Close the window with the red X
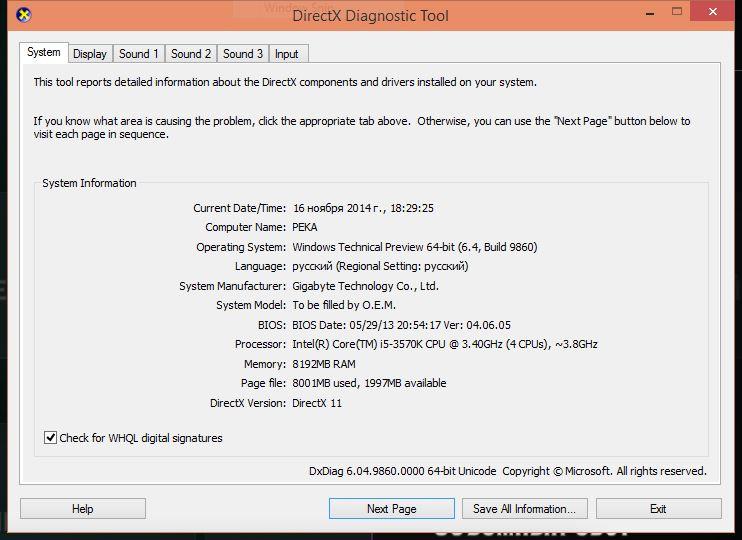Screen dimensions: 742x540 pos(713,11)
